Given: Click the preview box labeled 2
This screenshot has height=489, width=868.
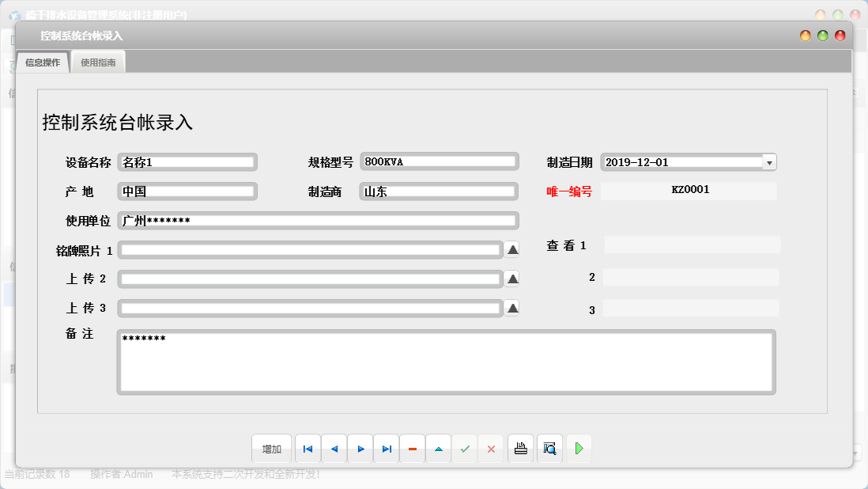Looking at the screenshot, I should [x=691, y=277].
